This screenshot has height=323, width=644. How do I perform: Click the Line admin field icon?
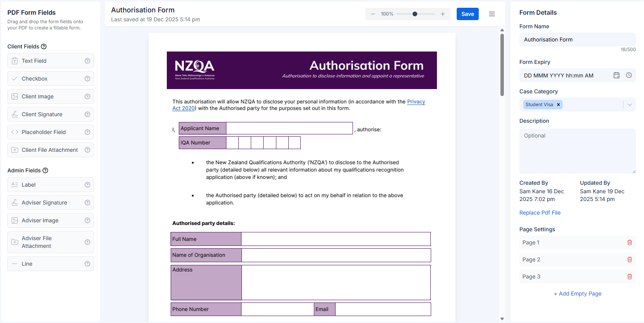(x=15, y=263)
